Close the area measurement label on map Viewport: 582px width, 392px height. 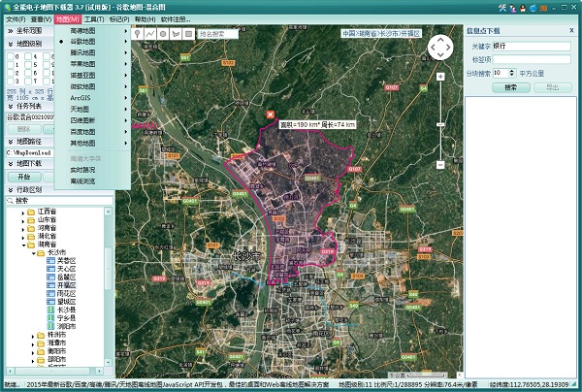271,115
